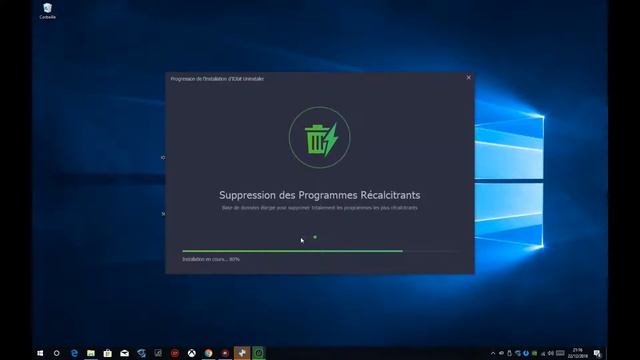Launch Microsoft Edge from the taskbar

pos(74,353)
